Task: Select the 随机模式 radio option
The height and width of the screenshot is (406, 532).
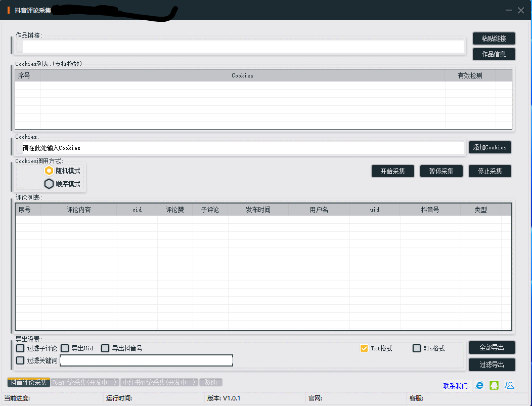Action: (x=49, y=171)
